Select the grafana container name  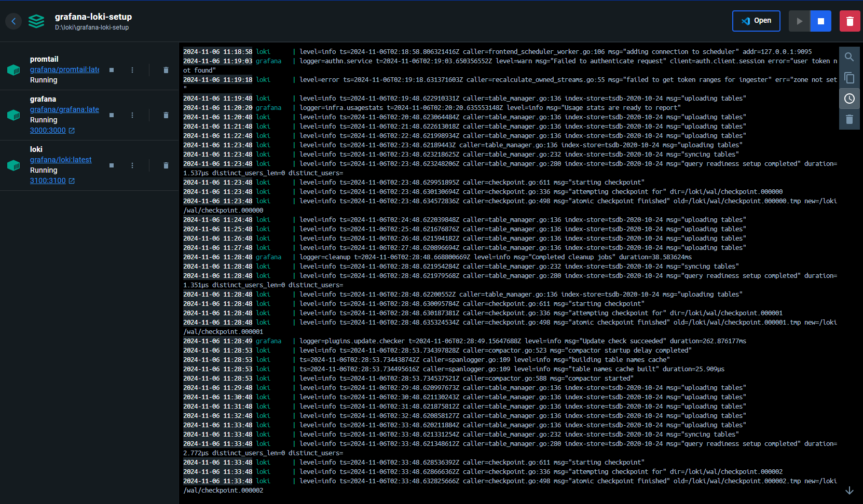[x=43, y=99]
